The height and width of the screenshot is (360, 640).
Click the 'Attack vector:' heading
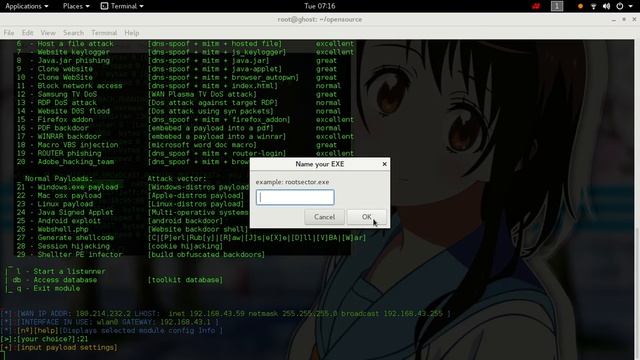click(177, 179)
